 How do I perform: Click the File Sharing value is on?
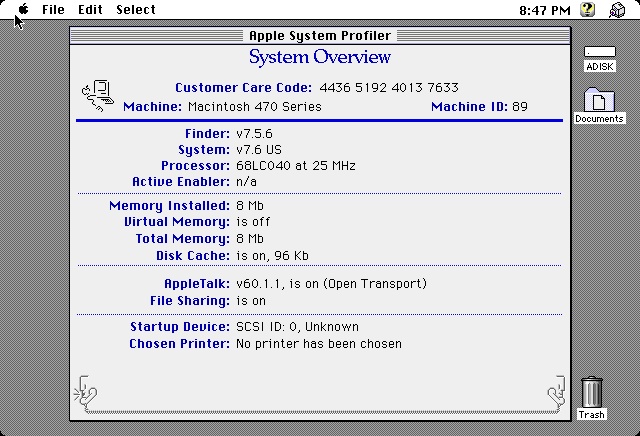[251, 301]
